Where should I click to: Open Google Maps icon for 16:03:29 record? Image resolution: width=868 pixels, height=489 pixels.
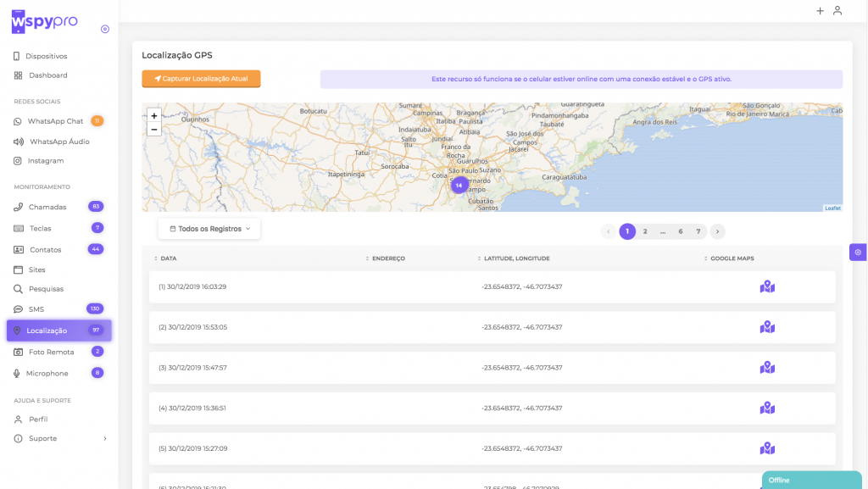(x=767, y=286)
